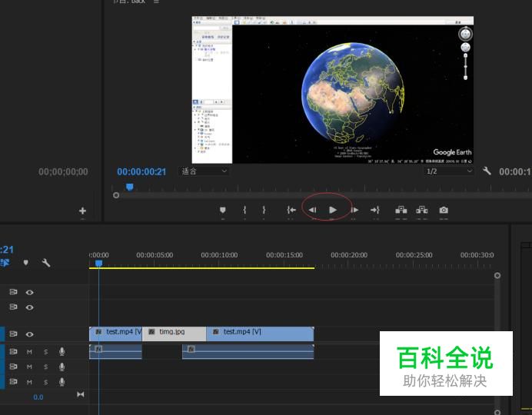
Task: Toggle sync lock on the top video track
Action: 13,292
